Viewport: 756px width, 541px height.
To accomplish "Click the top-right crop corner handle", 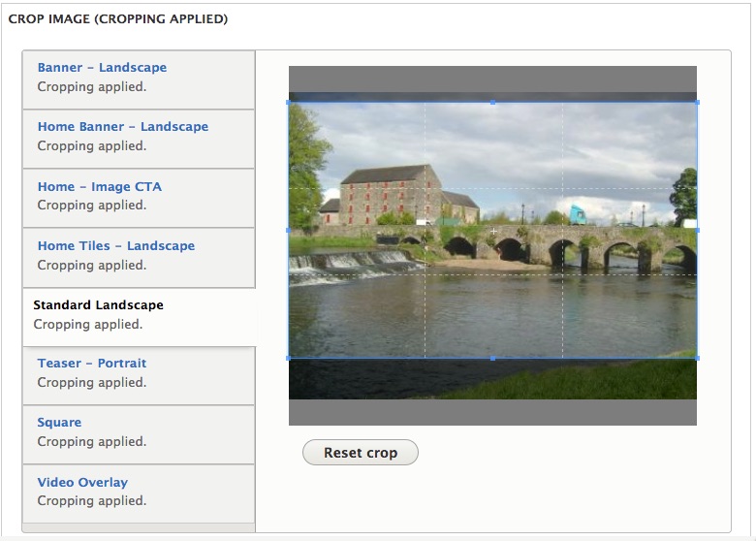I will (697, 102).
